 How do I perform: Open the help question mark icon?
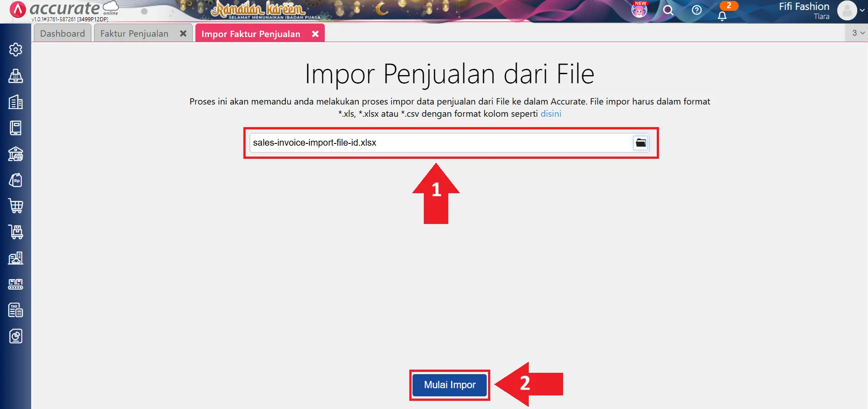(x=697, y=10)
